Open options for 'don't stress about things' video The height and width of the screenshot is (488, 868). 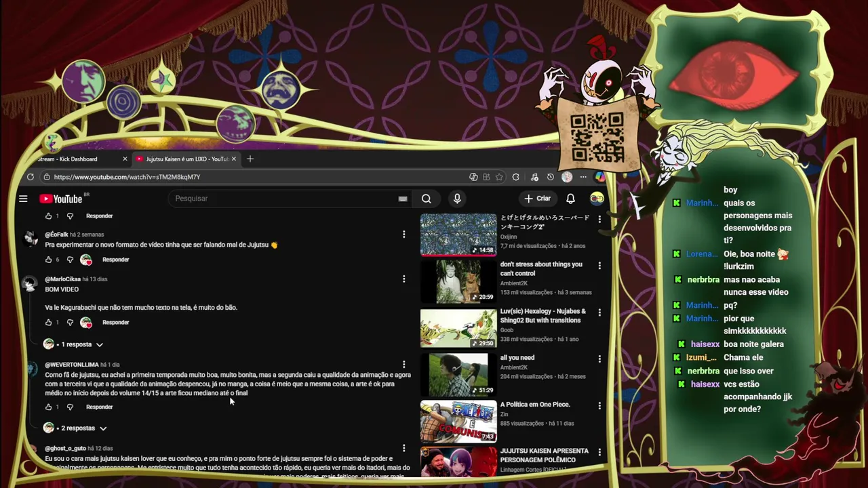point(599,266)
